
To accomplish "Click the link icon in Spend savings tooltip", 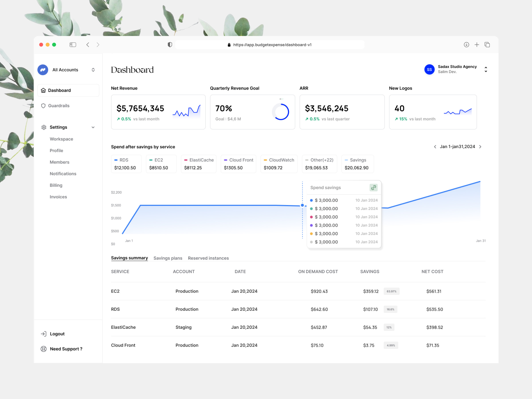I will click(374, 188).
